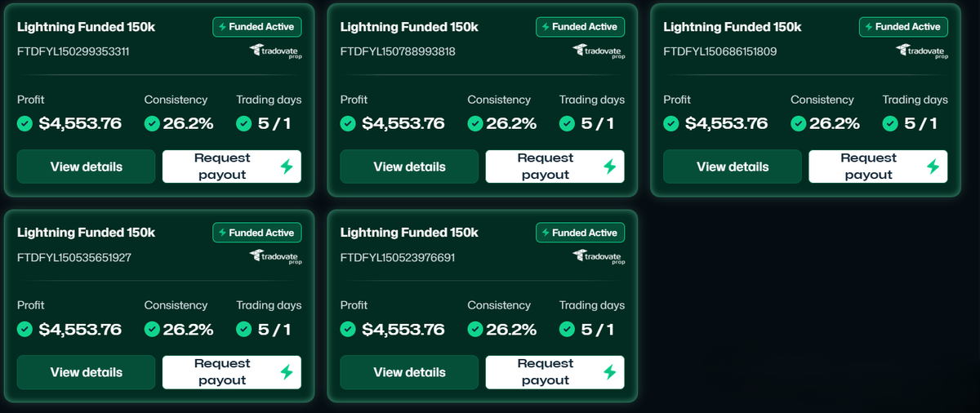This screenshot has height=413, width=980.
Task: Click Tradovate prop logo on account FTDFYL150686151809
Action: point(923,51)
